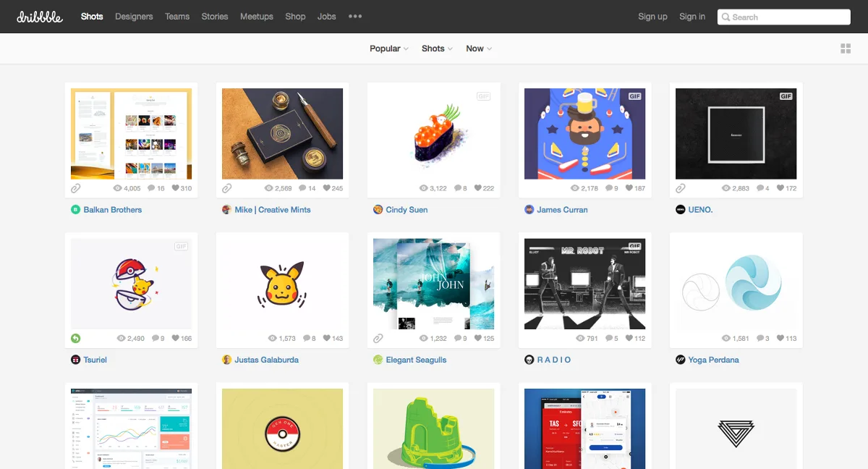
Task: Click attachment icon on Balkan Brothers shot
Action: point(75,188)
